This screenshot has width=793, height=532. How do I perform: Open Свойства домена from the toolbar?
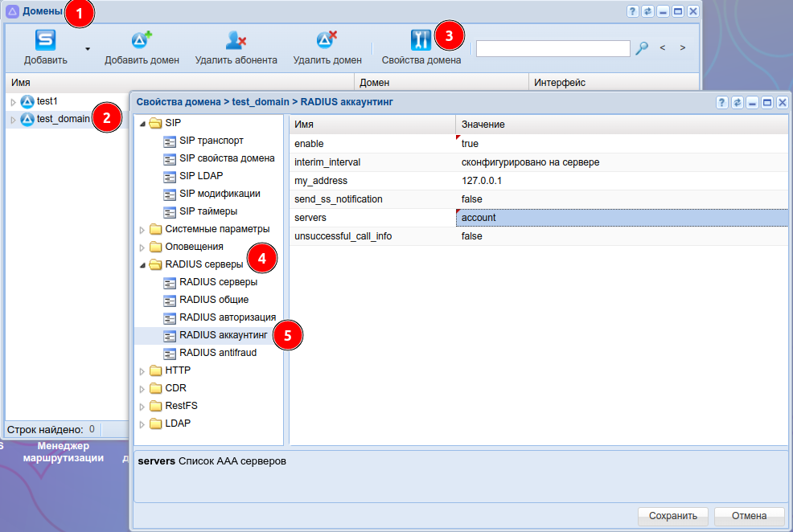coord(421,41)
